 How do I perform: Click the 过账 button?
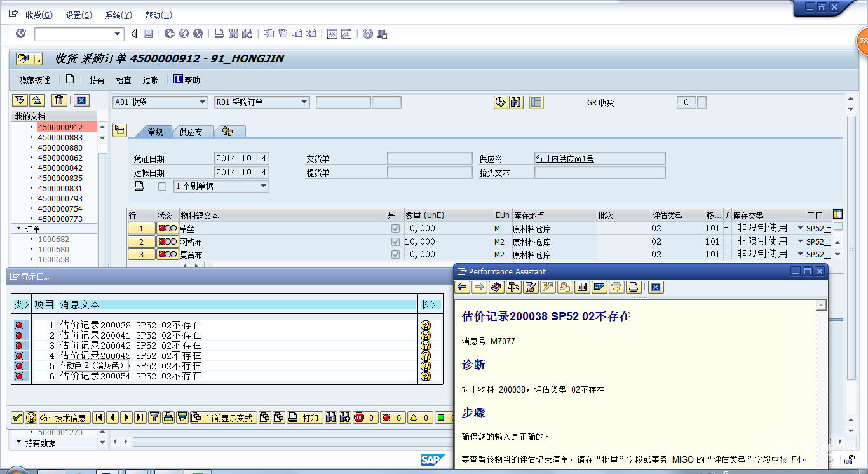pyautogui.click(x=150, y=80)
